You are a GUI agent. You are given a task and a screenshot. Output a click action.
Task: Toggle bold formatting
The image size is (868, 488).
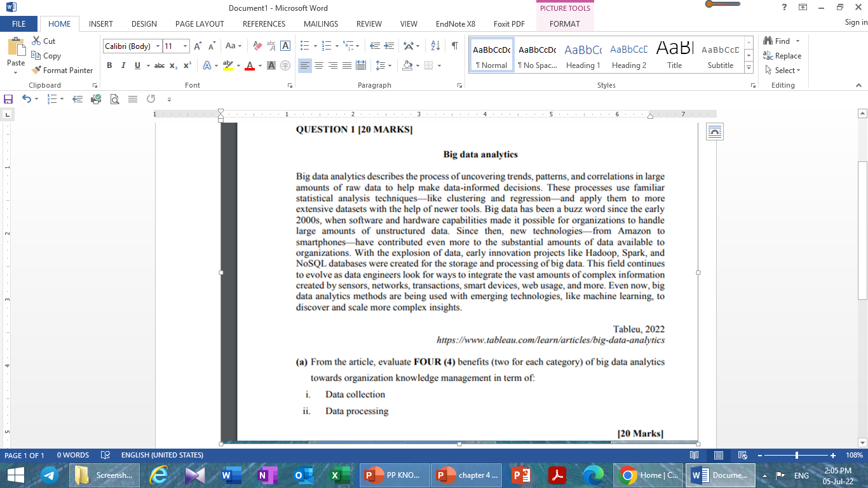tap(109, 65)
